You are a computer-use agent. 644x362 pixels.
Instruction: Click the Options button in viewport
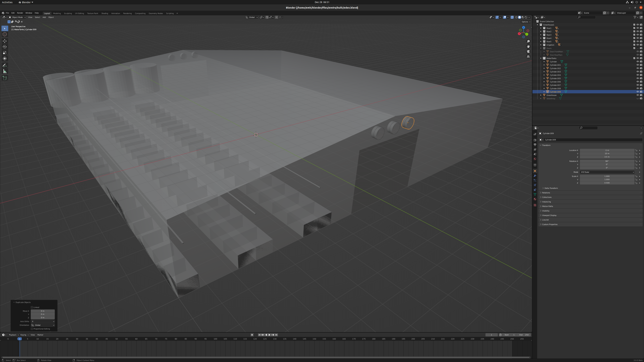[x=526, y=22]
